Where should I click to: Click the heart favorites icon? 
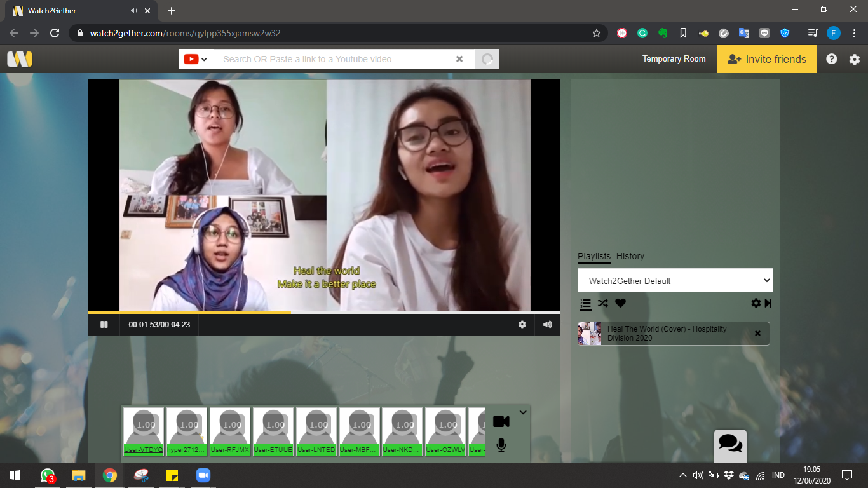[620, 303]
